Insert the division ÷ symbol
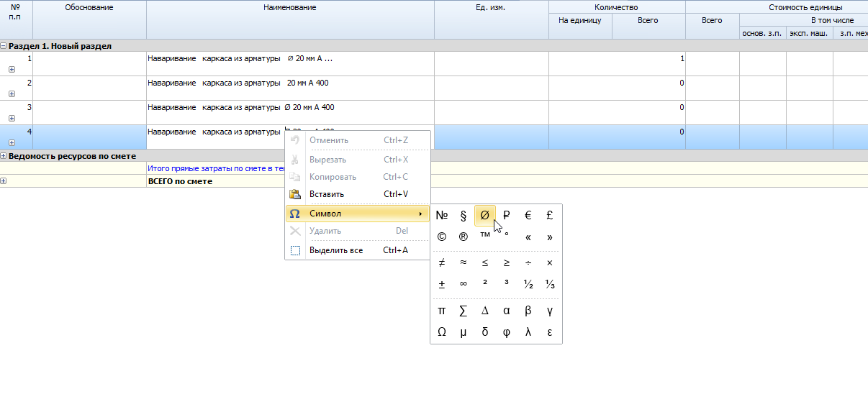Screen dimensions: 868x407 coord(528,263)
